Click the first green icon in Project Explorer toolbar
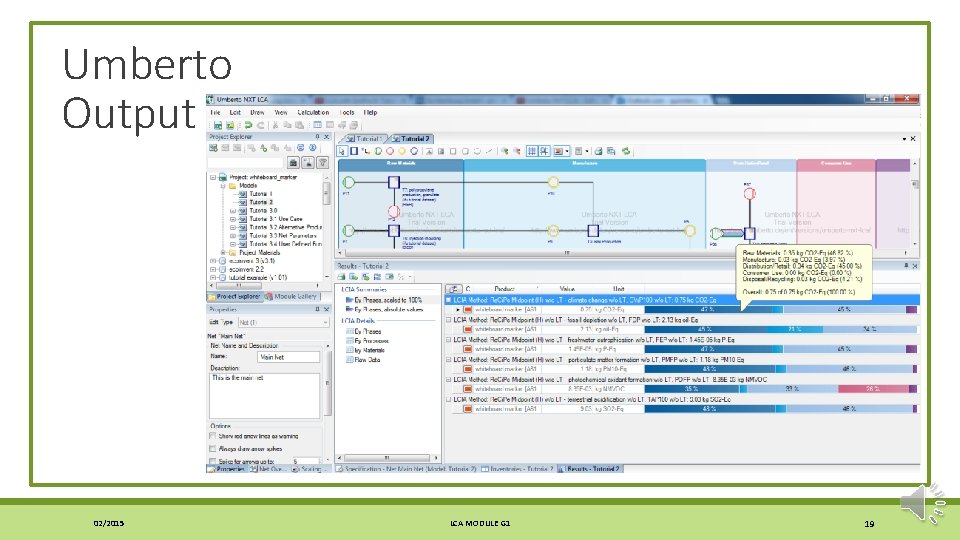Viewport: 960px width, 540px height. tap(213, 148)
